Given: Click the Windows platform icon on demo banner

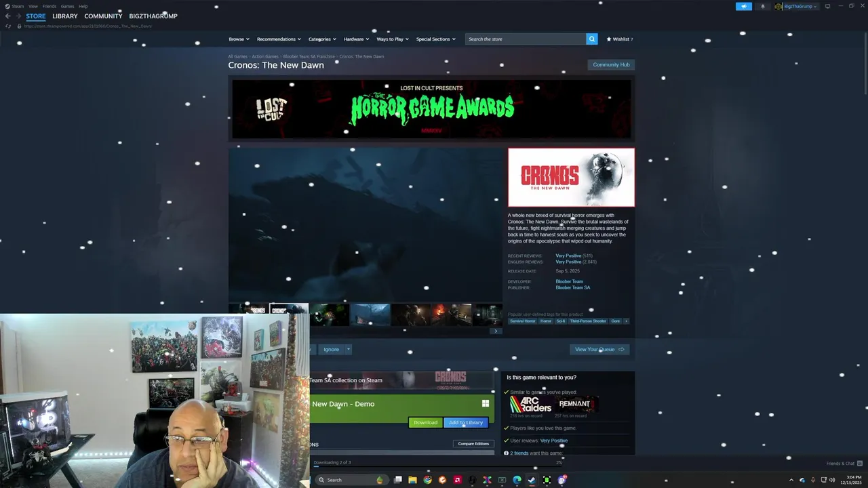Looking at the screenshot, I should (x=486, y=403).
